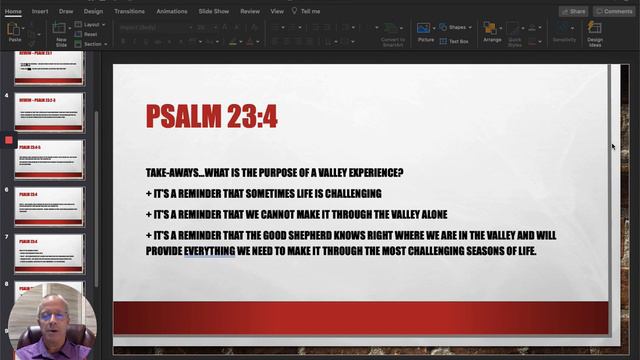
Task: Toggle italic formatting
Action: (x=135, y=42)
